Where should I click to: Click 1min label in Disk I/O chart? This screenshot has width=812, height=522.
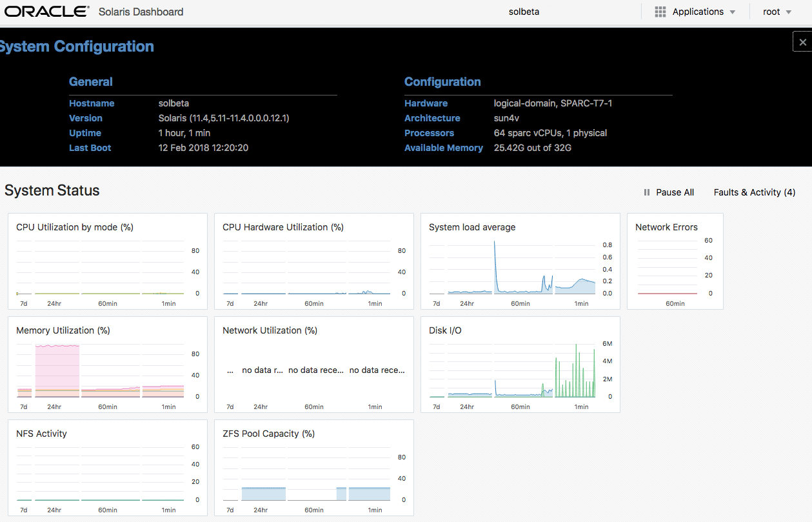pyautogui.click(x=582, y=407)
